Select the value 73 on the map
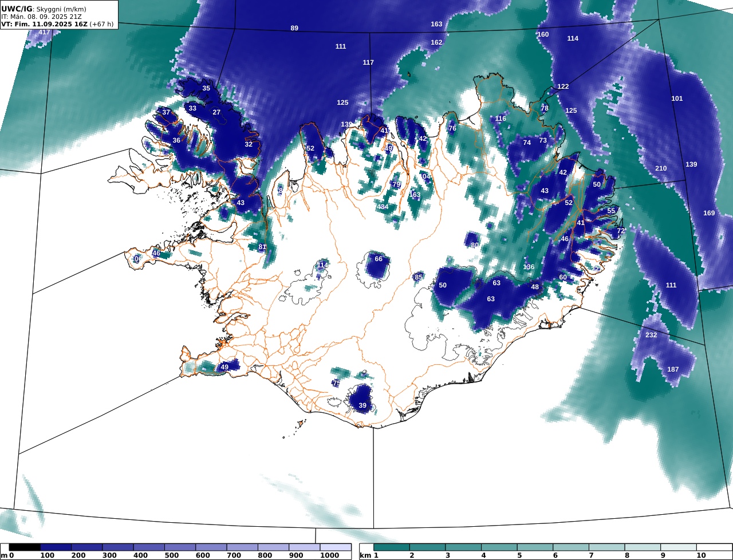The width and height of the screenshot is (733, 560). coord(543,140)
